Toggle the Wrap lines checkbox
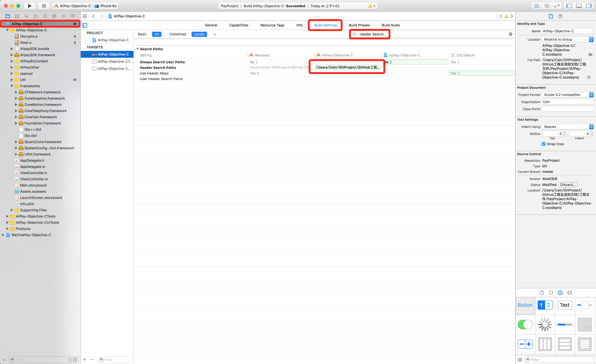This screenshot has height=364, width=596. click(x=544, y=144)
